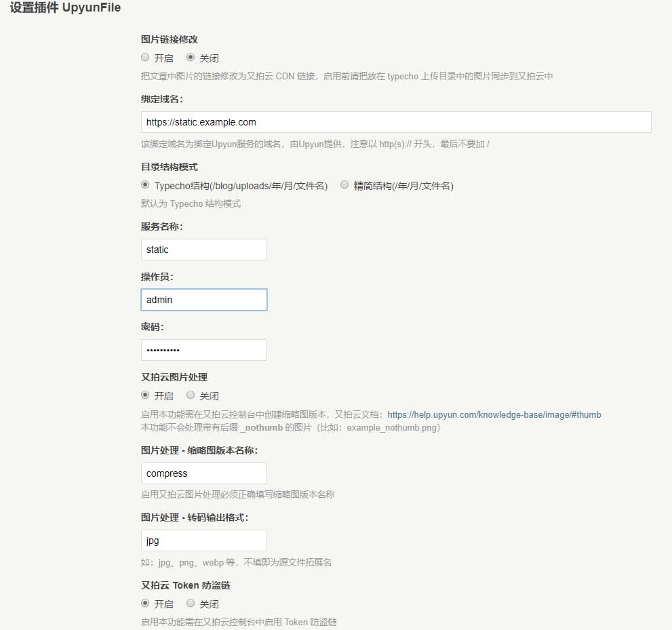Screen dimensions: 672x630
Task: Select Typecho结构 directory structure mode
Action: click(x=145, y=184)
